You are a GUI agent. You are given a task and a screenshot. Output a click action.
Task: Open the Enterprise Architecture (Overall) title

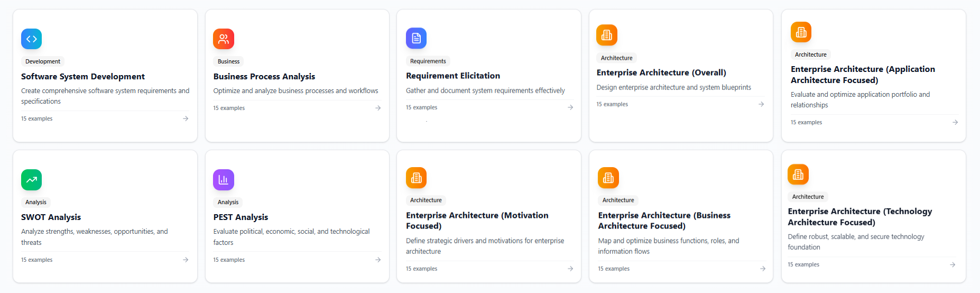click(x=661, y=72)
